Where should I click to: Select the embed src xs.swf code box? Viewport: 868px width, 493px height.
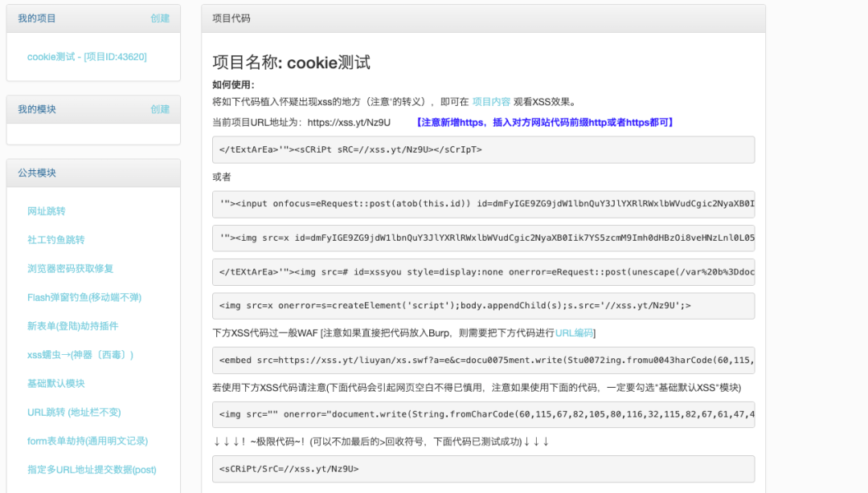pos(483,361)
